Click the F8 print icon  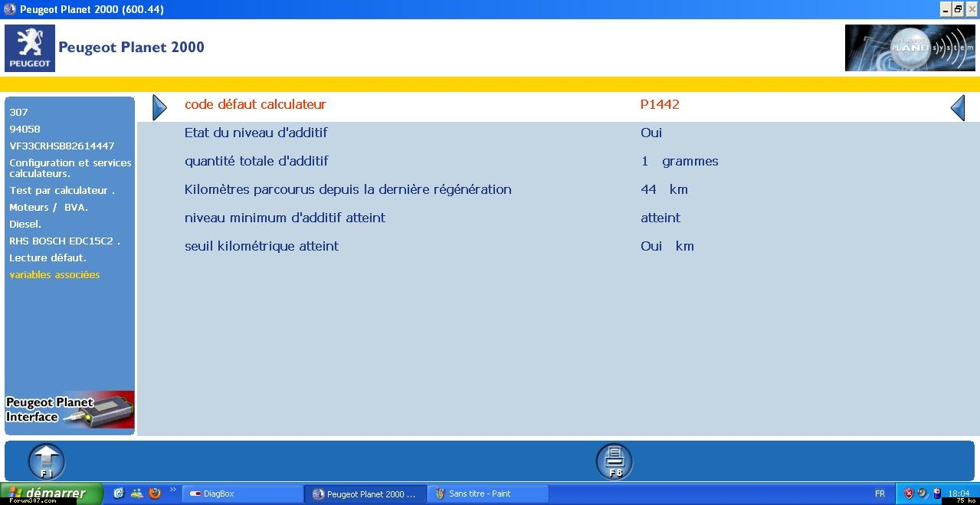click(x=615, y=461)
